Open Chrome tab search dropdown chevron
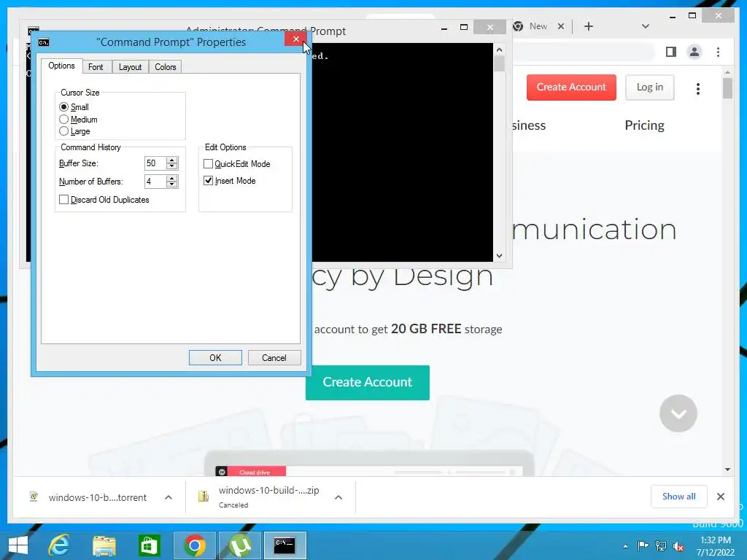Viewport: 747px width, 560px height. coord(646,26)
